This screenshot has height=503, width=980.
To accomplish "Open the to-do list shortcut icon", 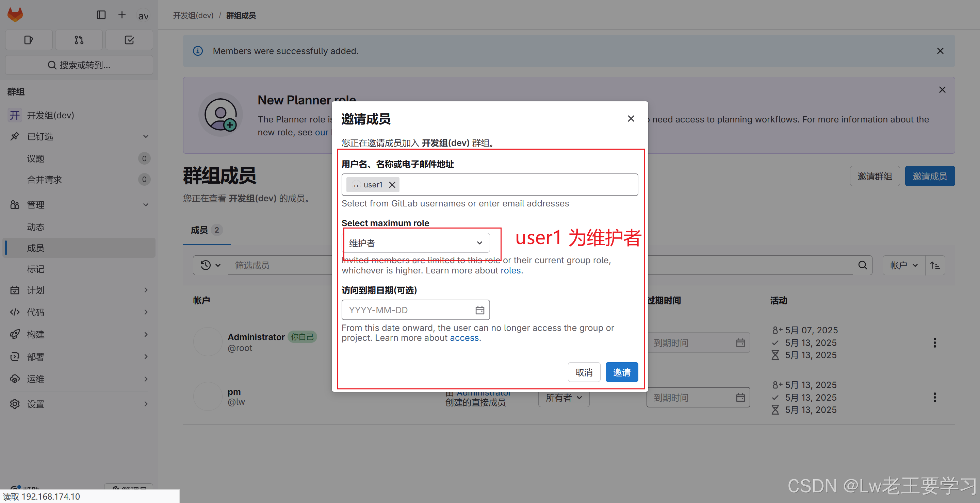I will tap(129, 40).
